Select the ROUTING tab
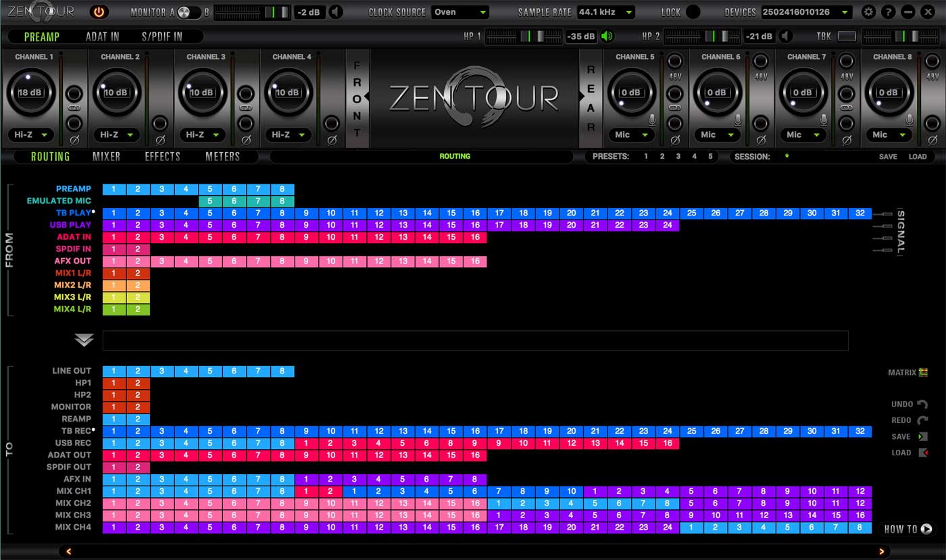 50,156
